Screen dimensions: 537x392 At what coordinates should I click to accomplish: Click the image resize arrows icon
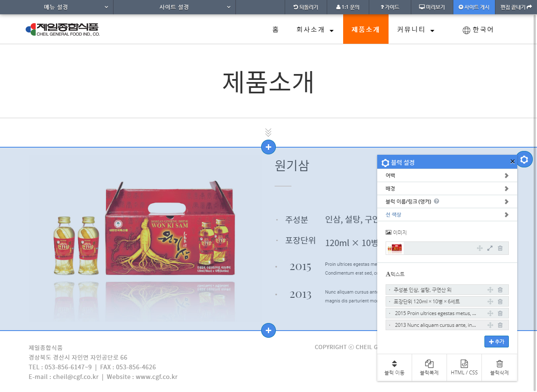[x=490, y=248]
